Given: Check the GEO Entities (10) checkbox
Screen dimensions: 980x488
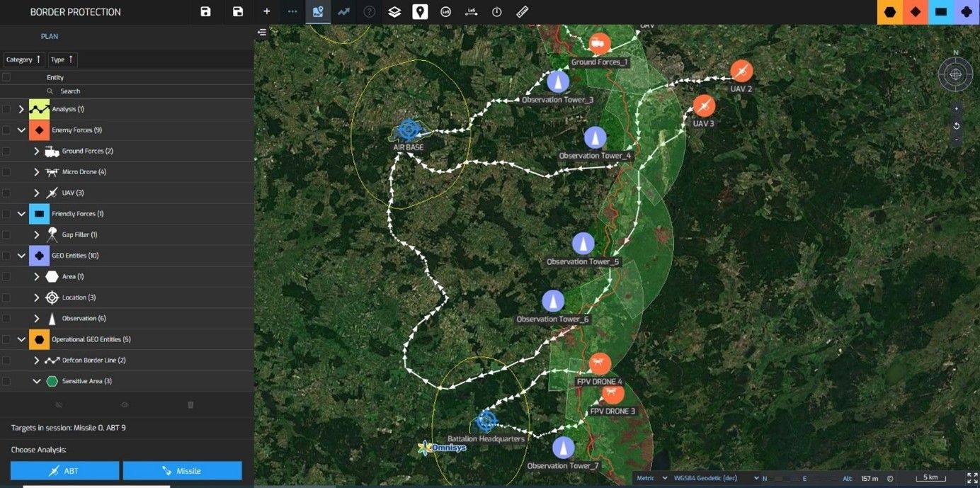Looking at the screenshot, I should (6, 256).
